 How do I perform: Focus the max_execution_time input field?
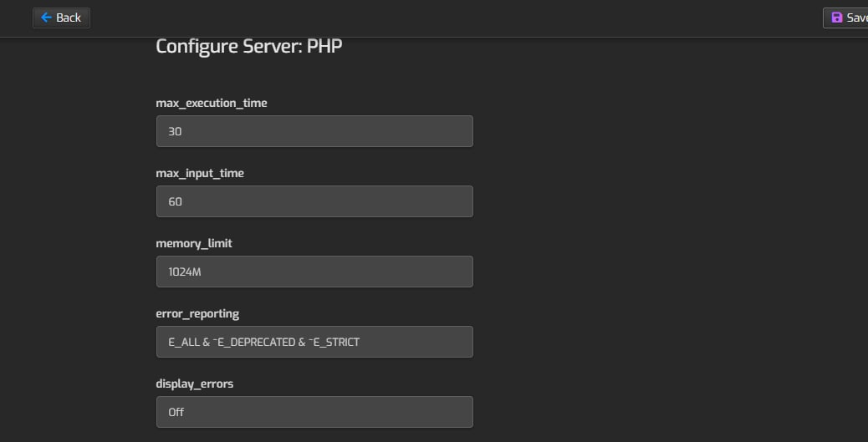pyautogui.click(x=314, y=131)
